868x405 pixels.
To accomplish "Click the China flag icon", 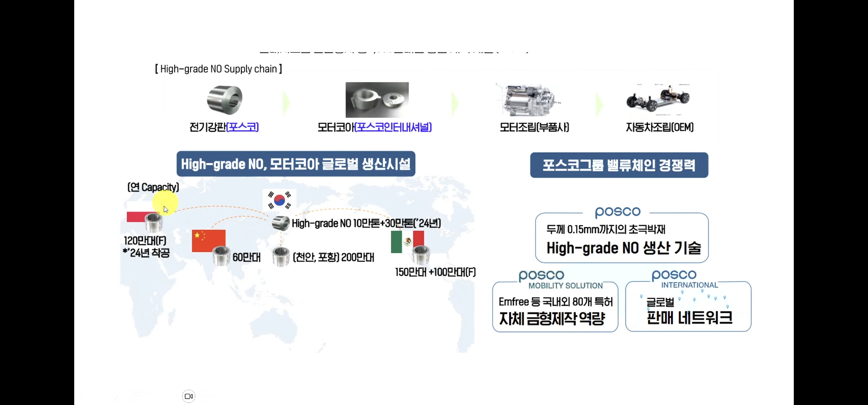I will [x=208, y=241].
